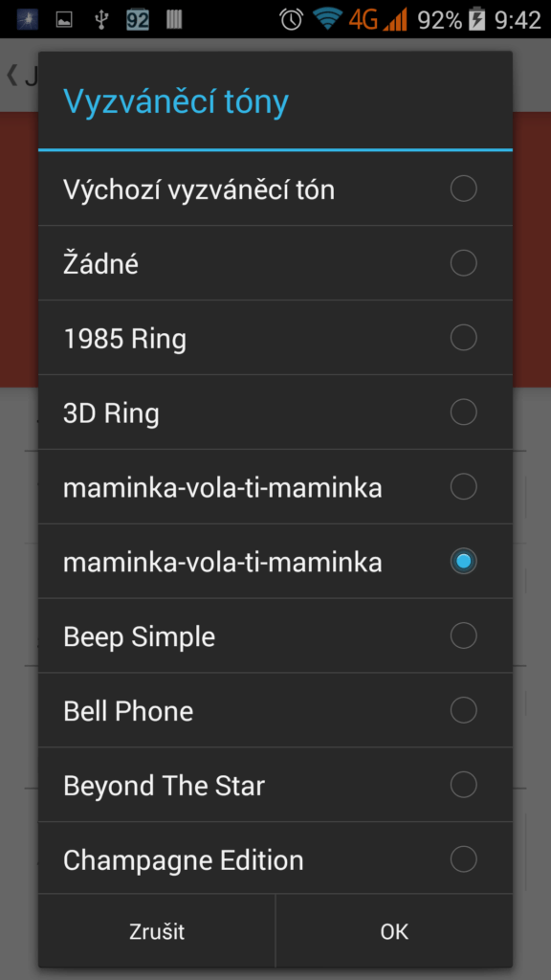551x980 pixels.
Task: Select the Champagne Edition radio button
Action: point(464,859)
